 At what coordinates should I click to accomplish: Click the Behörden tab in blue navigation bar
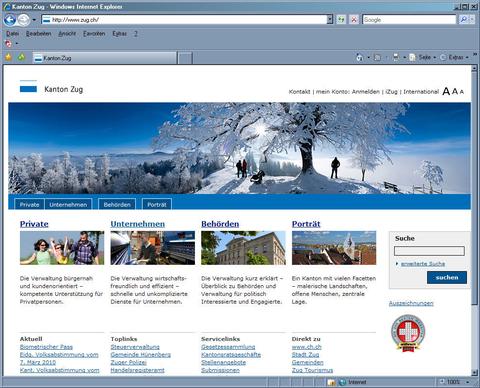117,204
